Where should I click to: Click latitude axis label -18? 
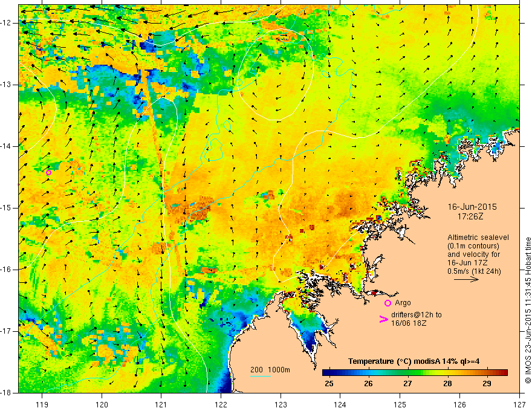click(x=7, y=393)
